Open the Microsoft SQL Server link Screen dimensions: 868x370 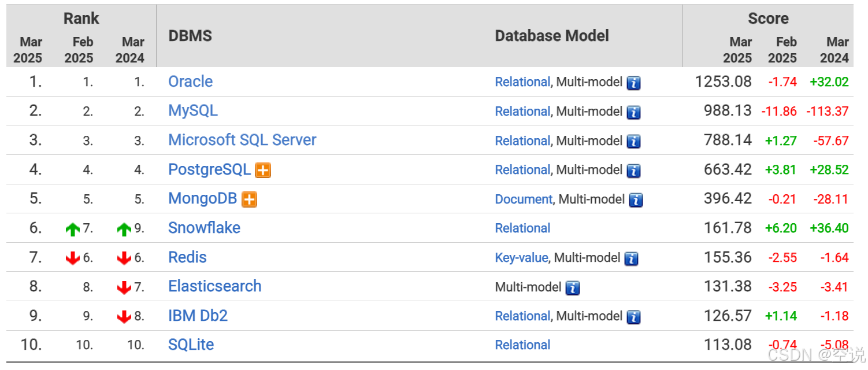(242, 140)
